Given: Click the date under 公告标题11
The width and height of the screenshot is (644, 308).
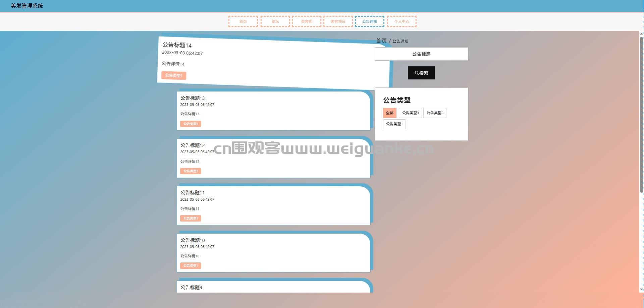Looking at the screenshot, I should click(x=197, y=200).
